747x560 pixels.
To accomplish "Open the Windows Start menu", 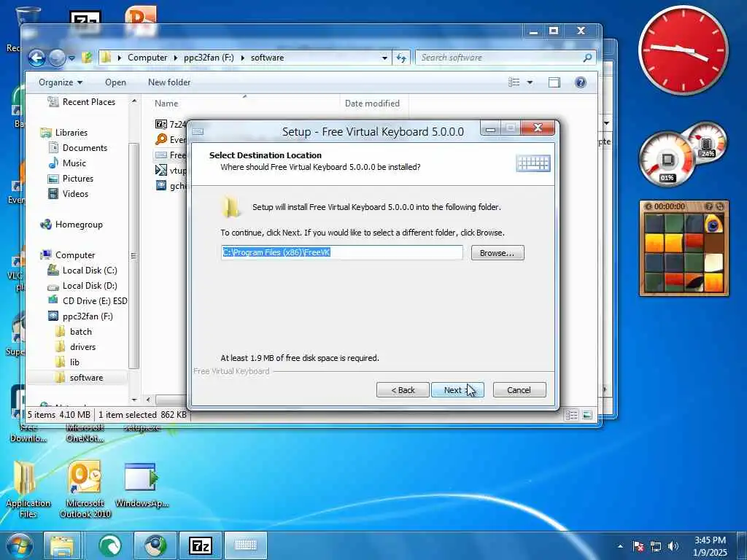I will click(x=19, y=545).
